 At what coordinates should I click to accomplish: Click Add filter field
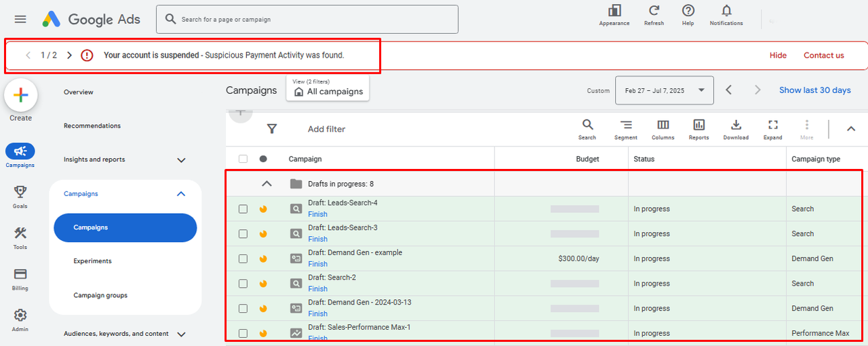(326, 129)
